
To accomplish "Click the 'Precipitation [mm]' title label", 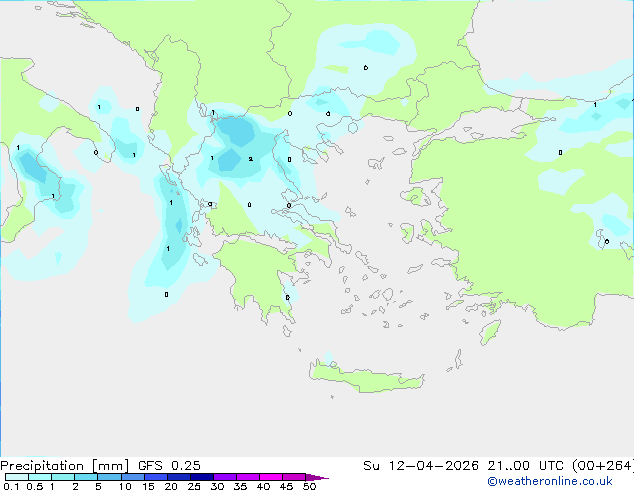I will pyautogui.click(x=65, y=466).
